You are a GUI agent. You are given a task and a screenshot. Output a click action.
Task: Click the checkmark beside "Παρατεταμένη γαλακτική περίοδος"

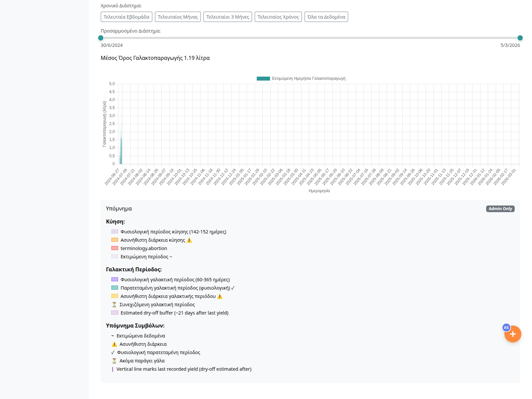[x=233, y=288]
